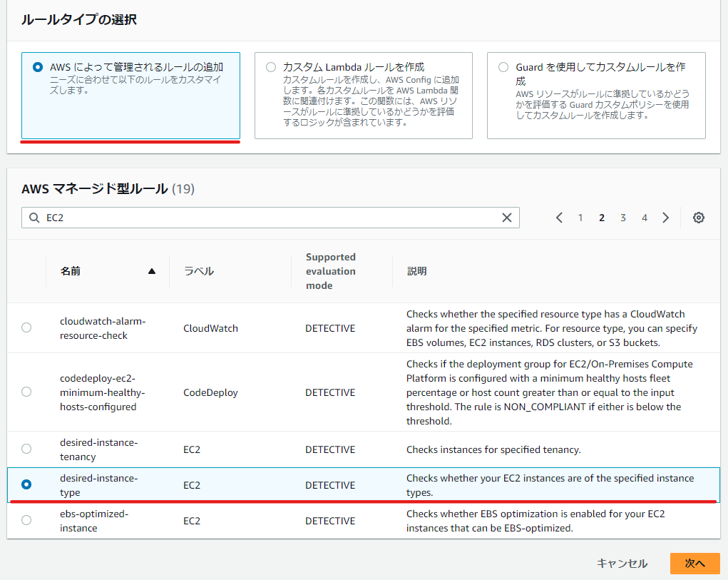Image resolution: width=728 pixels, height=580 pixels.
Task: Clear the EC2 search using the X icon
Action: [507, 218]
